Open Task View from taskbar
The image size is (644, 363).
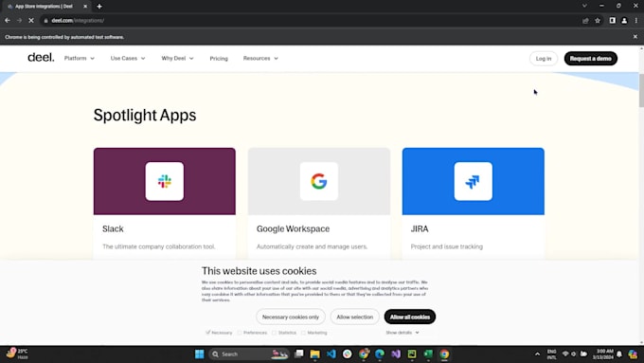[299, 354]
